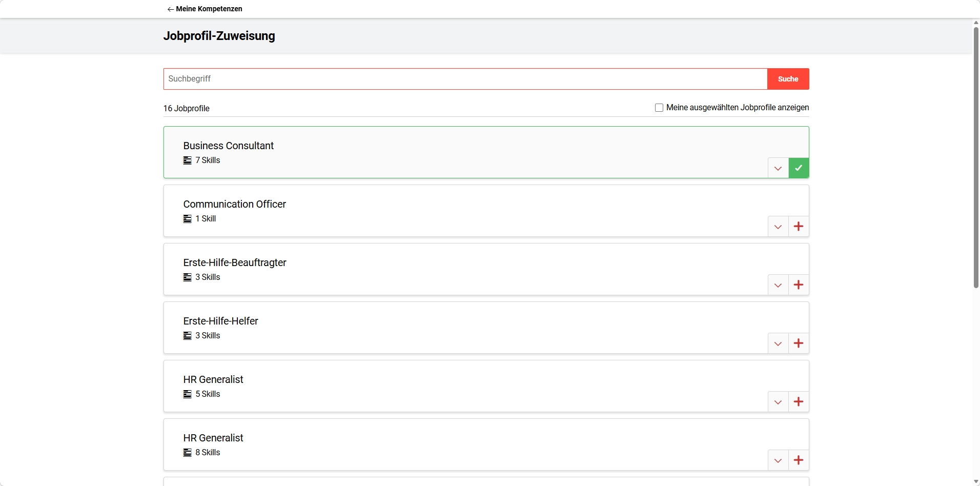Go back to Meine Kompetenzen
The height and width of the screenshot is (486, 980).
[x=205, y=9]
